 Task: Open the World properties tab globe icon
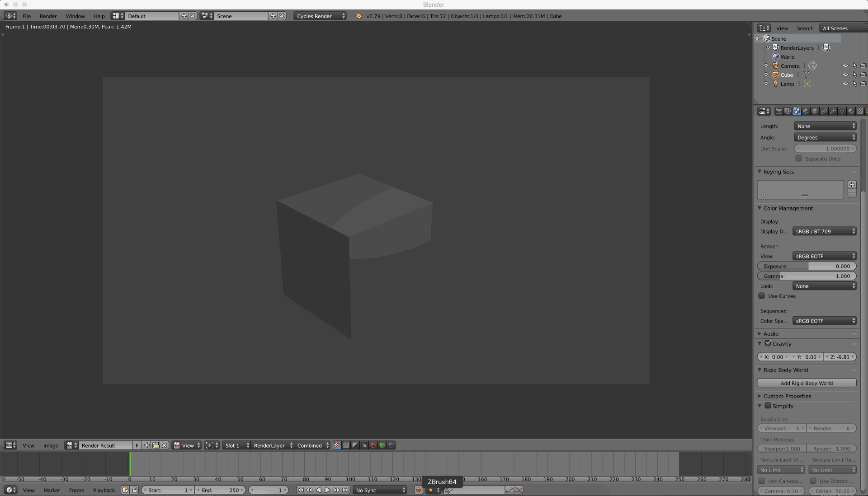(x=806, y=111)
